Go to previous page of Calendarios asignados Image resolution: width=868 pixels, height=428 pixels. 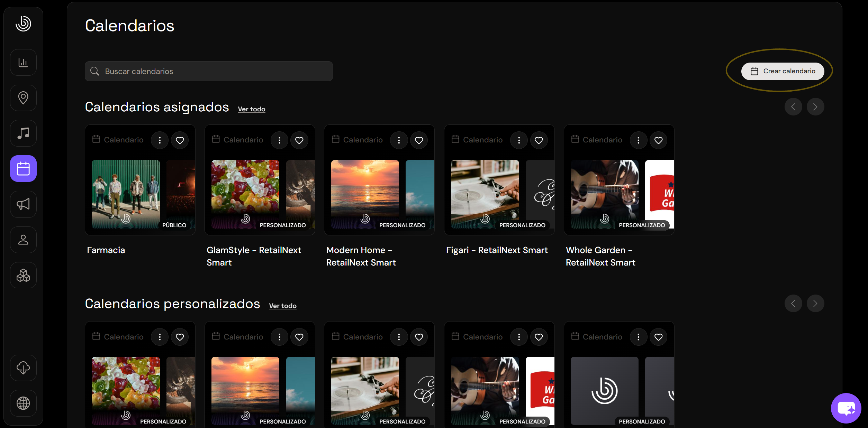pyautogui.click(x=793, y=107)
